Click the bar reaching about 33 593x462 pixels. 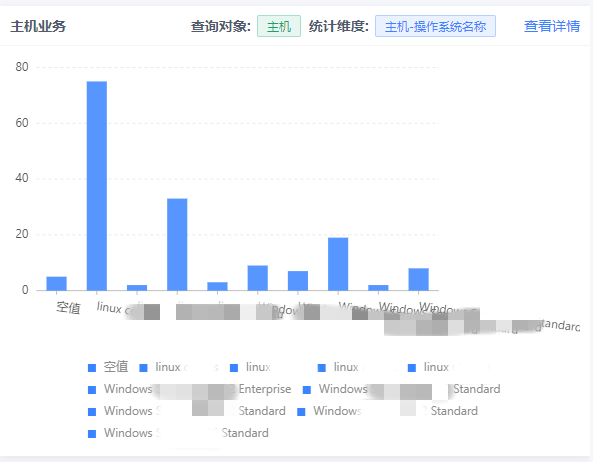point(177,245)
